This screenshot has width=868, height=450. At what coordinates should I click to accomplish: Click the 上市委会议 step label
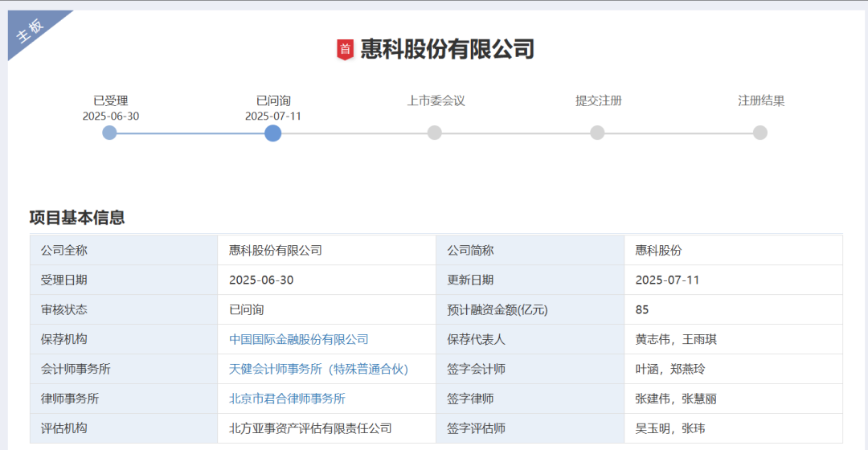pyautogui.click(x=436, y=100)
